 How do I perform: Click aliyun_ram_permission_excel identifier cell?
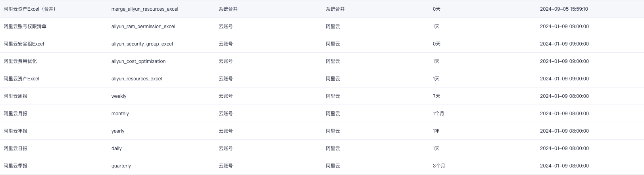click(x=143, y=27)
